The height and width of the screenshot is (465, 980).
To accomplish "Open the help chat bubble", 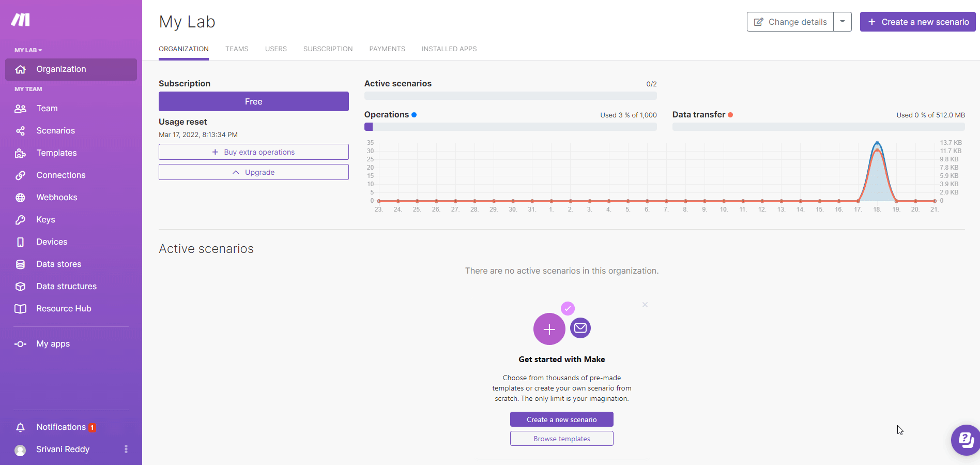I will [965, 440].
